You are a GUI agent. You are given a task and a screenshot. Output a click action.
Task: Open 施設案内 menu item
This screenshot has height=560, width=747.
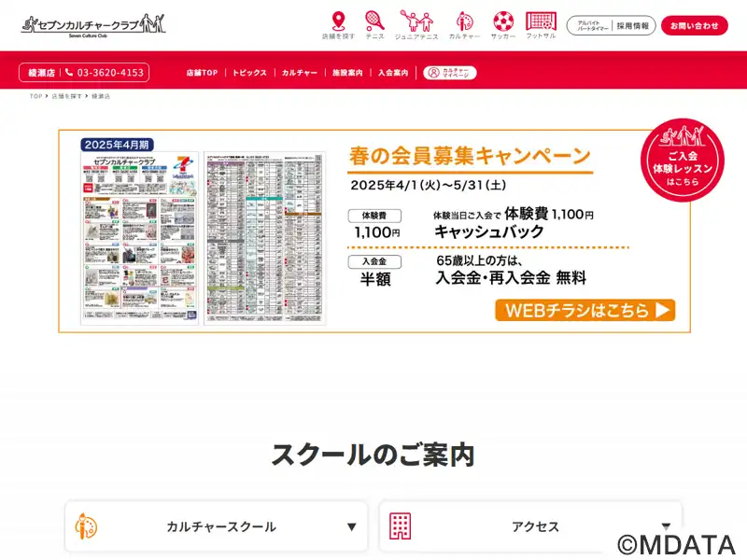(x=347, y=73)
